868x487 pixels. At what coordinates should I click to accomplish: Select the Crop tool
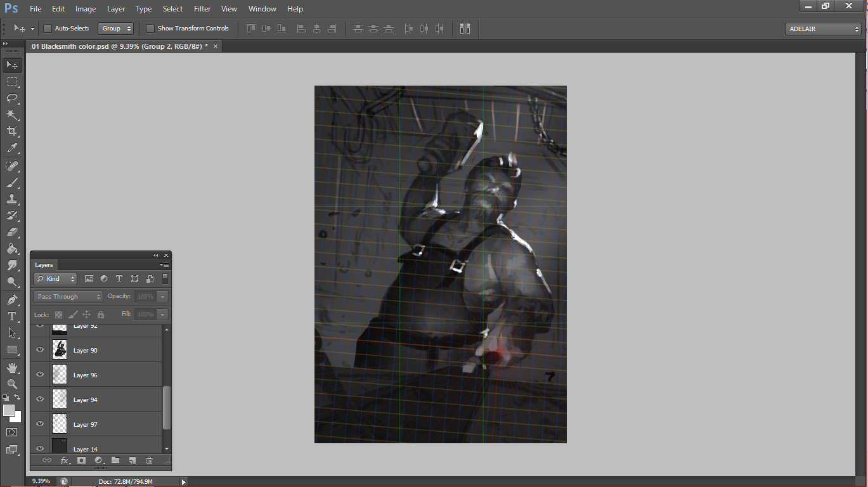pyautogui.click(x=12, y=131)
